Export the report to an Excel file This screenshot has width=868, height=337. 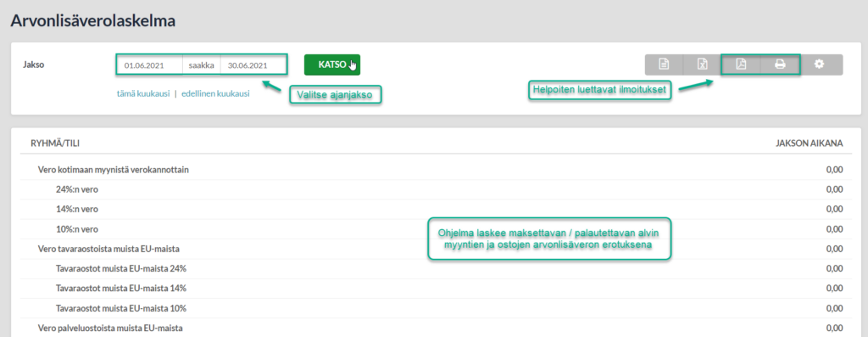pyautogui.click(x=702, y=65)
